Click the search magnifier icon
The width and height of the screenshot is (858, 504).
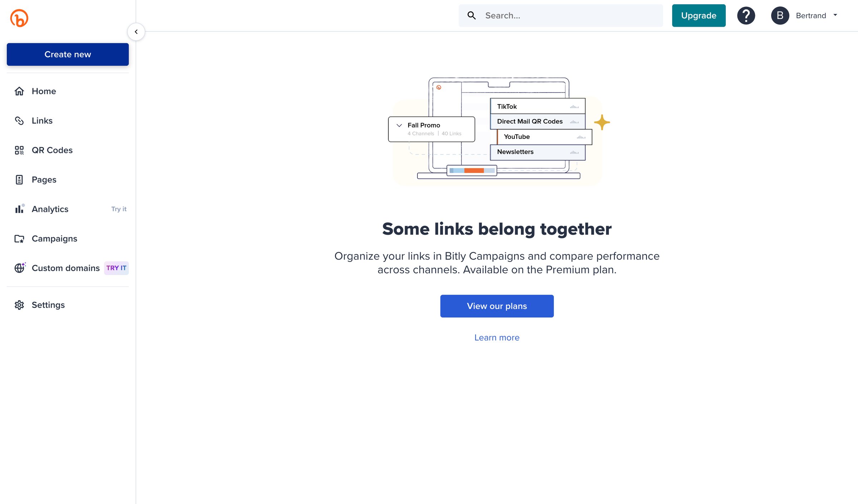click(472, 16)
